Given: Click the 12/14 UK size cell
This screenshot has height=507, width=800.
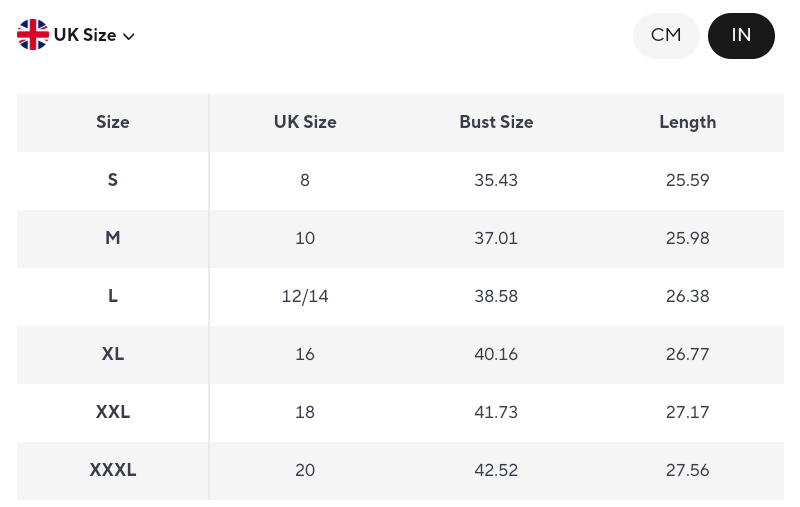Looking at the screenshot, I should [x=305, y=297].
